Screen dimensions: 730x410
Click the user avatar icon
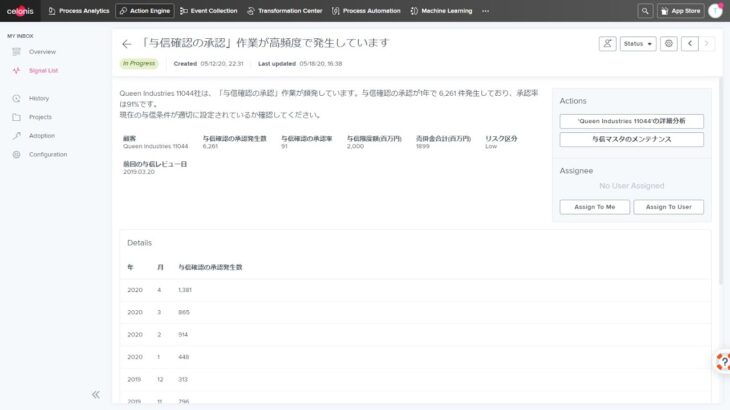click(715, 11)
